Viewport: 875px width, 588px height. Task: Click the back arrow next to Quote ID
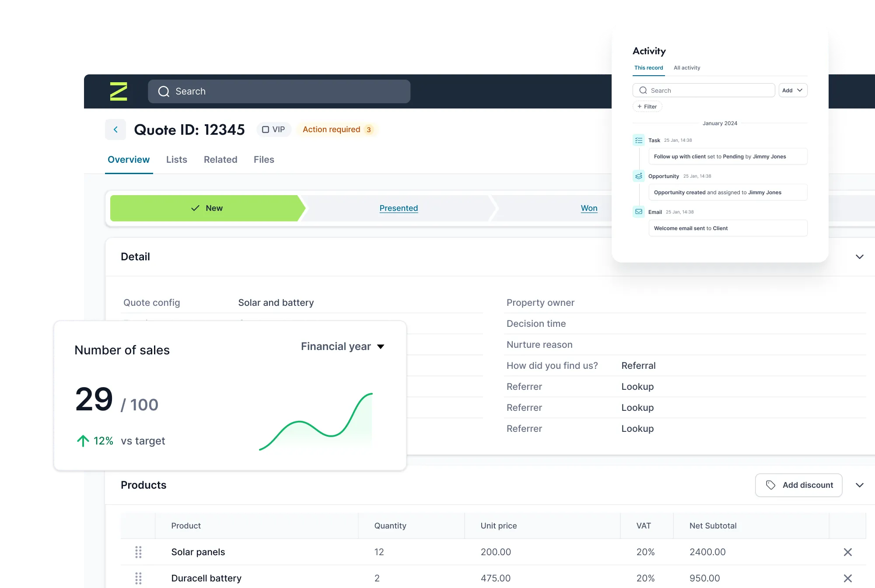click(115, 129)
